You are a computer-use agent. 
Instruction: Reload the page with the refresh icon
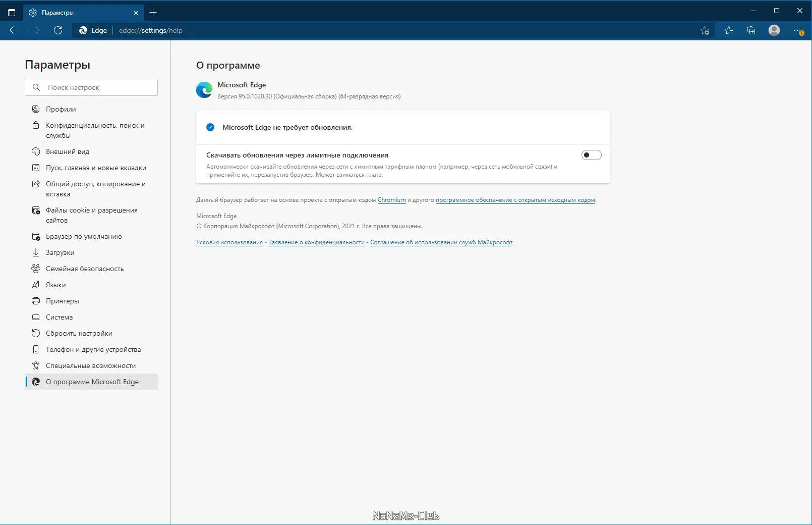click(58, 30)
